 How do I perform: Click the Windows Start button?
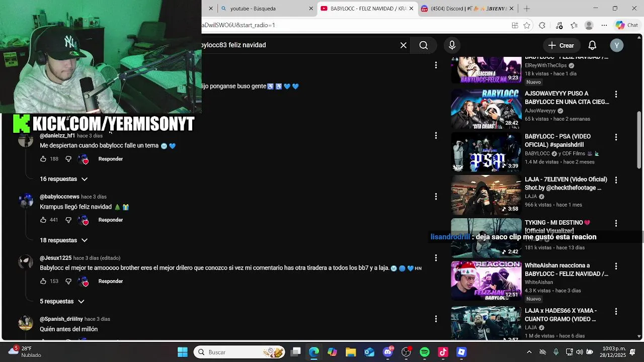(183, 352)
